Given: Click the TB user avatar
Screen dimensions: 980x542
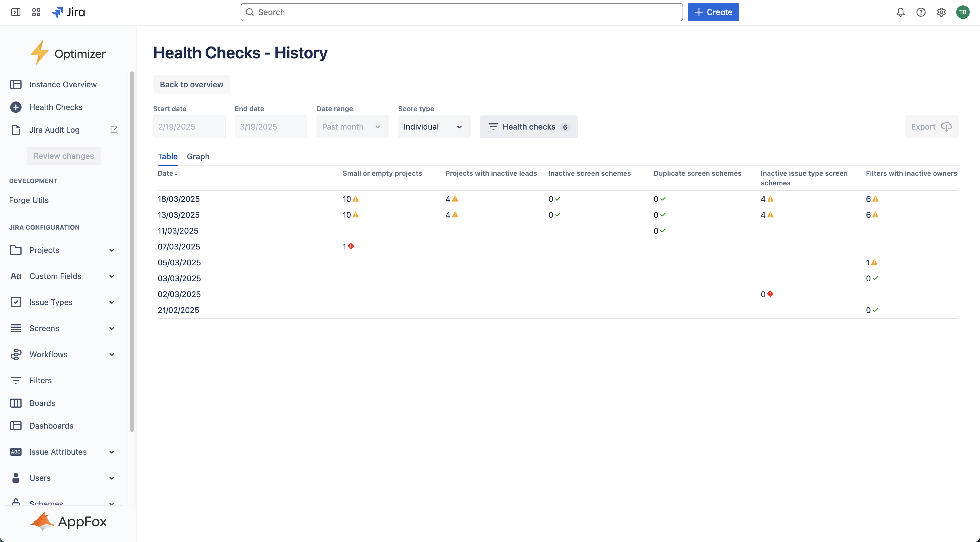Looking at the screenshot, I should [x=962, y=12].
